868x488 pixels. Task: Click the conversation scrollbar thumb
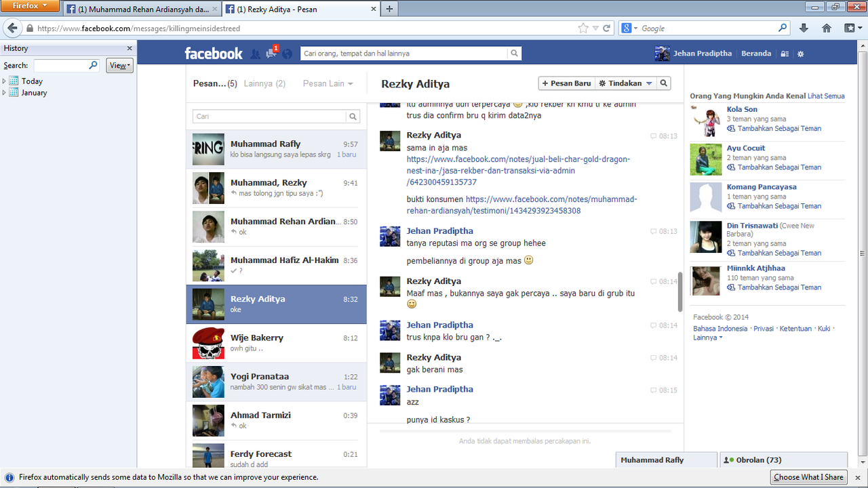coord(680,292)
